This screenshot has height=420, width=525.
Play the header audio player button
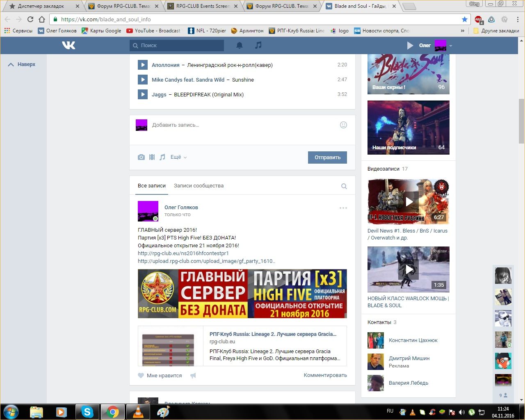[410, 46]
